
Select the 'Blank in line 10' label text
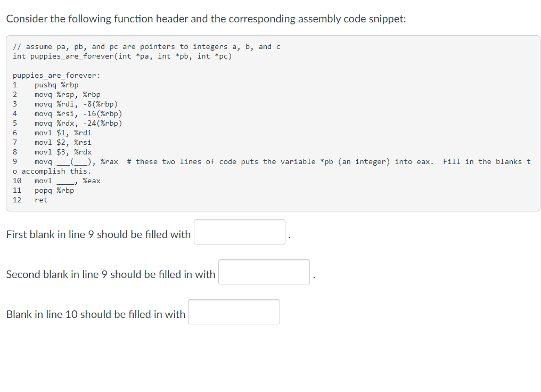(95, 314)
